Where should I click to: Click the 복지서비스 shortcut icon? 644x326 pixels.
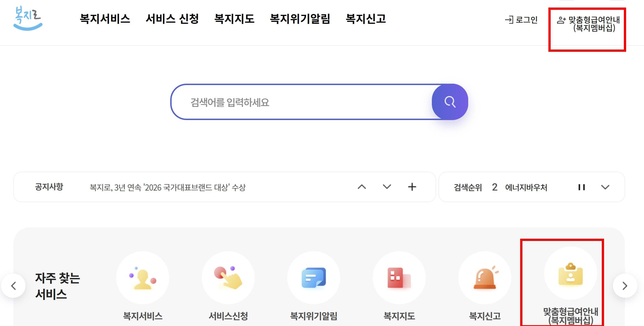pos(143,278)
